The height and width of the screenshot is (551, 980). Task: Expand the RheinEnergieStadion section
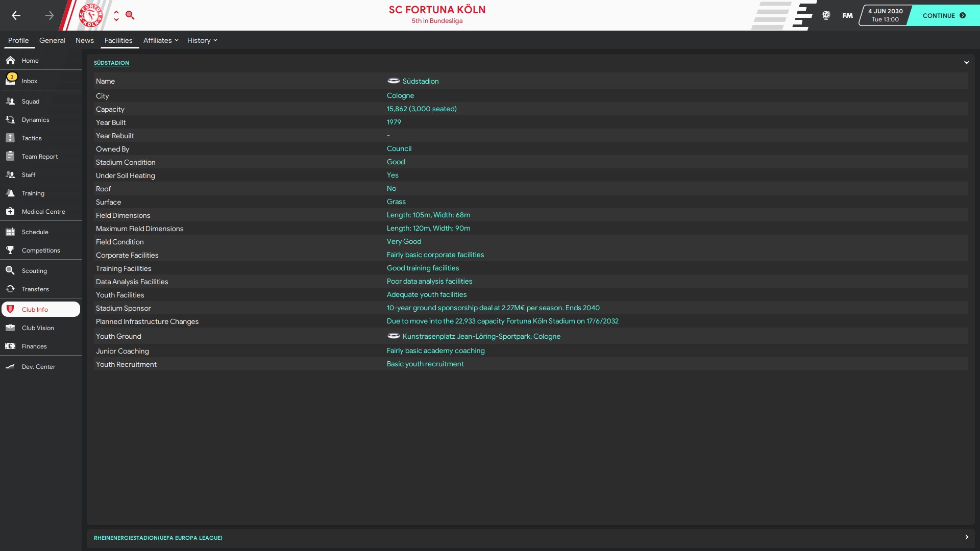(966, 537)
